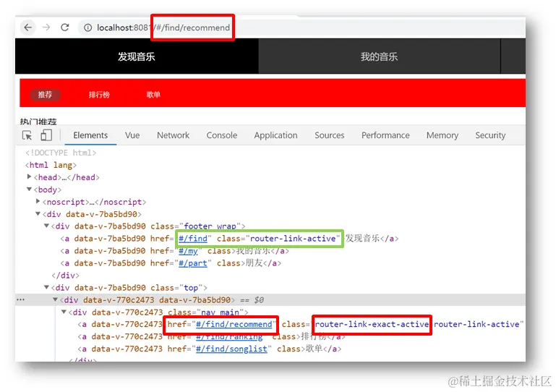Open the 发现音乐 navigation tab

[x=137, y=56]
